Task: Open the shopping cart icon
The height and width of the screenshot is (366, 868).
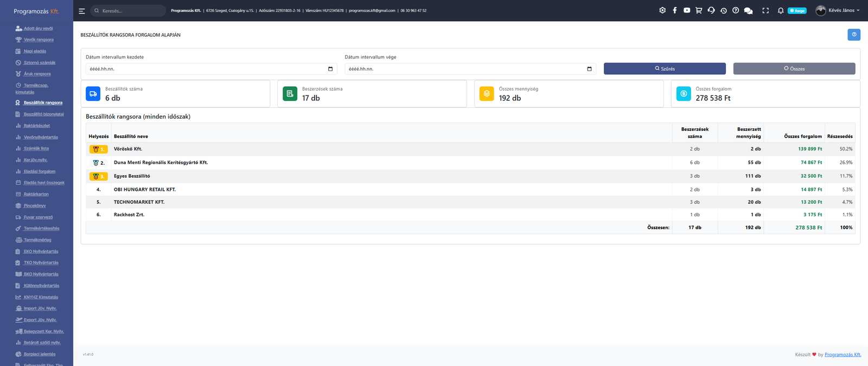Action: (699, 10)
